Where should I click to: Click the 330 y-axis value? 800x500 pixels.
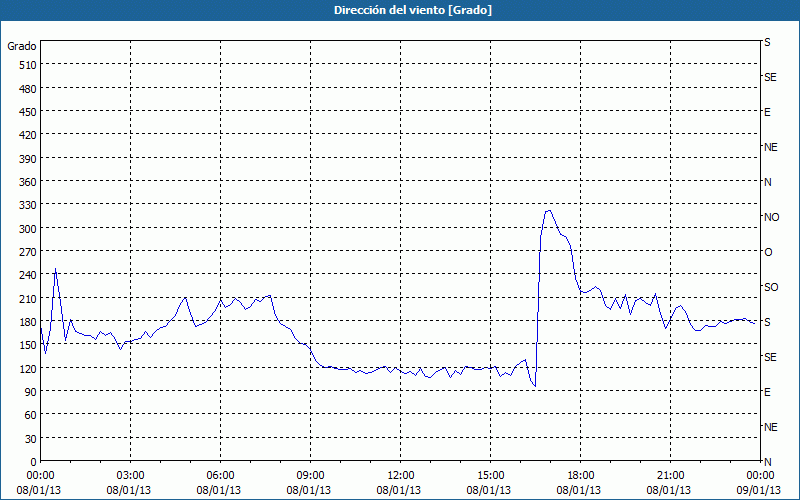[28, 205]
